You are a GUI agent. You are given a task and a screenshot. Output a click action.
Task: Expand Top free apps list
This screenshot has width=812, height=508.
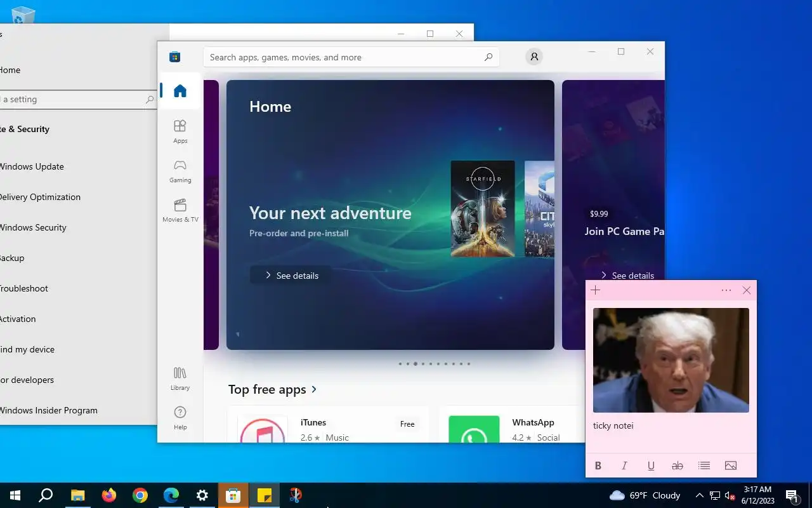click(273, 389)
